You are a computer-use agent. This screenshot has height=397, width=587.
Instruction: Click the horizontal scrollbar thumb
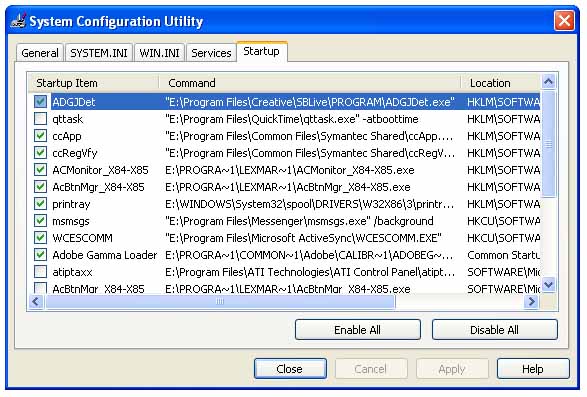pyautogui.click(x=220, y=301)
